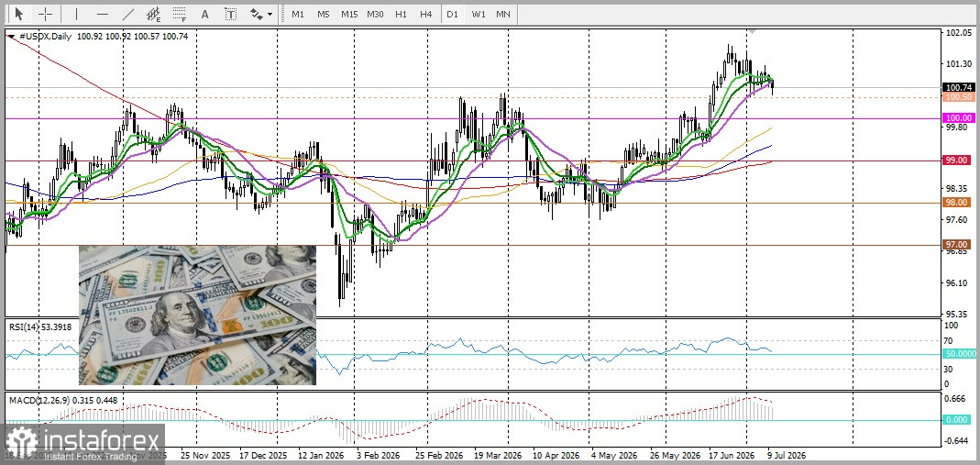Click the 95.35 price scale value
The height and width of the screenshot is (465, 980).
[957, 315]
